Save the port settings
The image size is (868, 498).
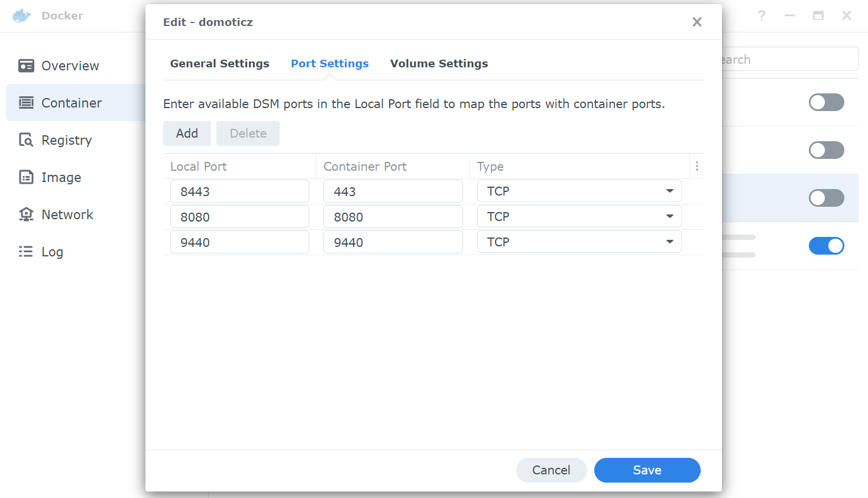tap(647, 470)
